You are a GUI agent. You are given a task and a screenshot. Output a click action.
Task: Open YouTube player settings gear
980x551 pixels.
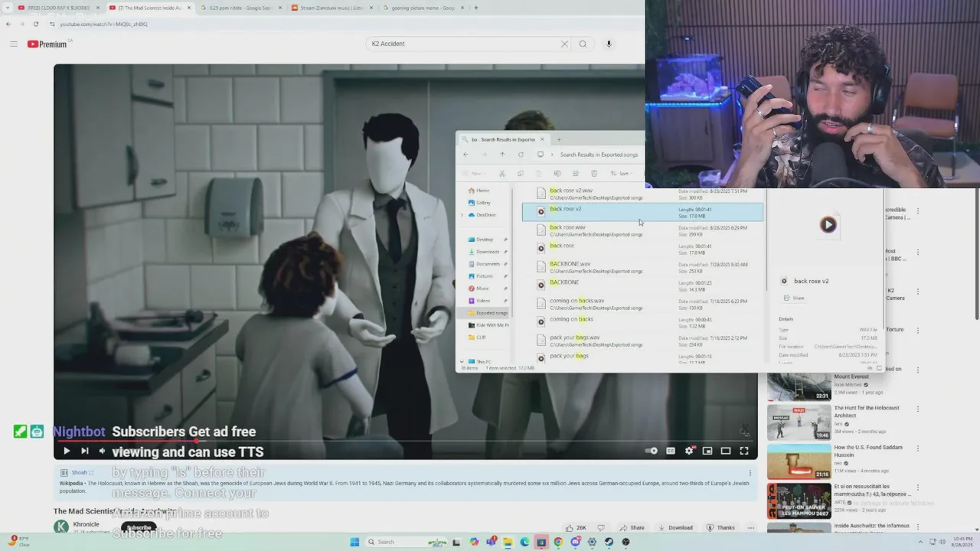pos(689,451)
